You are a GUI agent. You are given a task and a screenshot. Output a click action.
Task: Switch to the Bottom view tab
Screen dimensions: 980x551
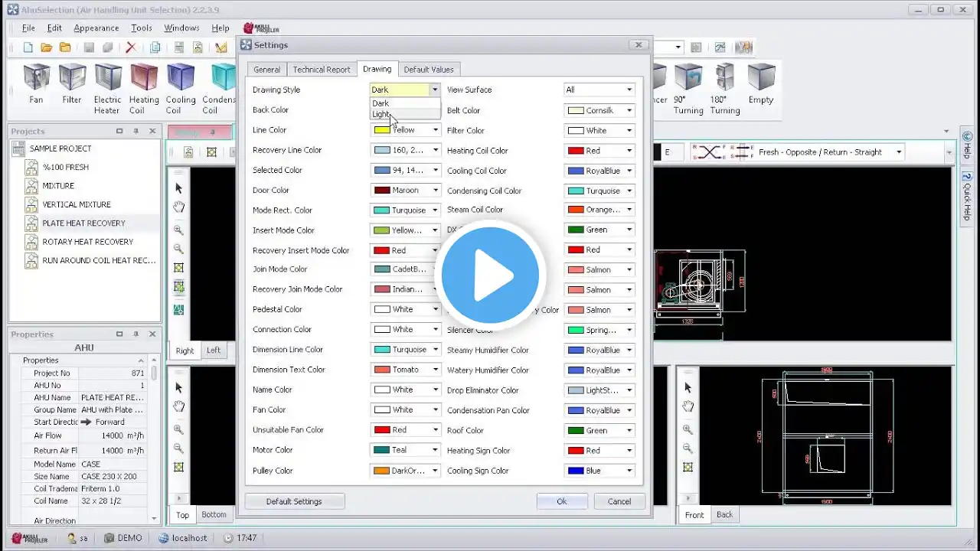point(214,514)
